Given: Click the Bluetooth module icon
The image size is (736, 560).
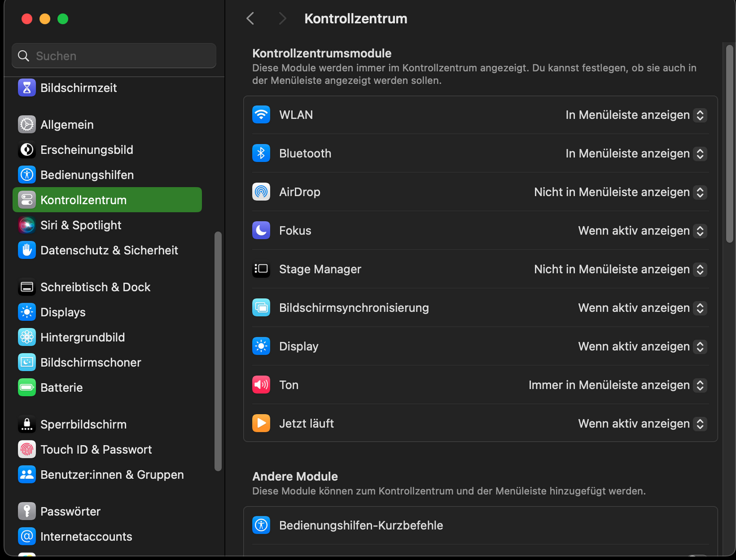Looking at the screenshot, I should pyautogui.click(x=261, y=153).
